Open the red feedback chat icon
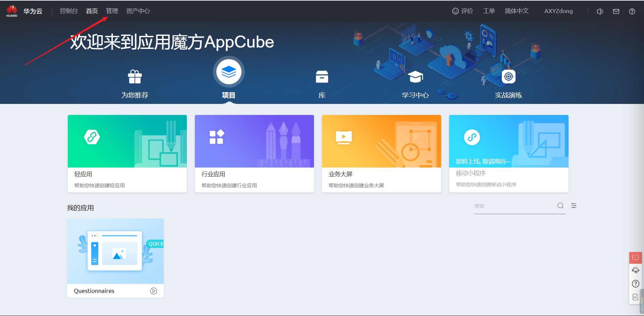Screen dimensions: 644x316 pyautogui.click(x=636, y=258)
